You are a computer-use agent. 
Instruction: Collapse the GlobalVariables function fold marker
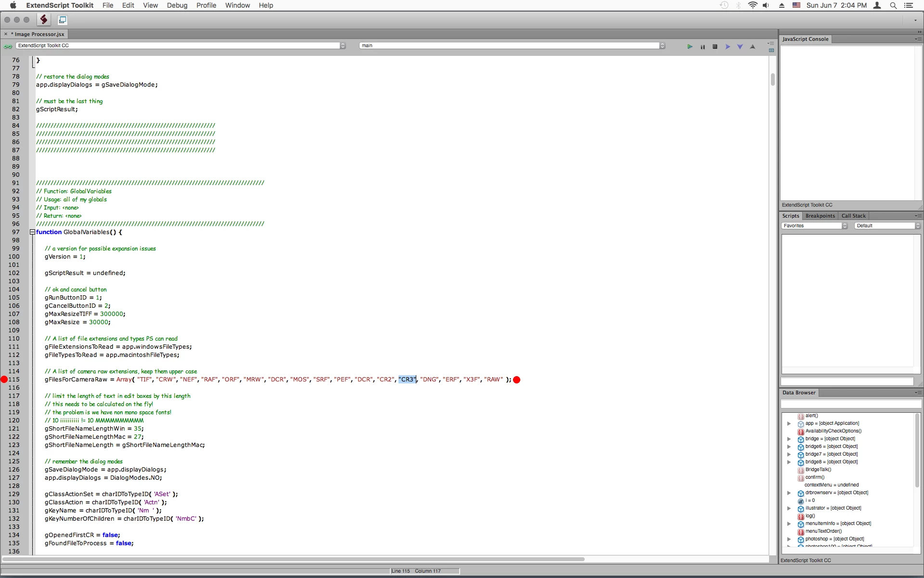[32, 232]
